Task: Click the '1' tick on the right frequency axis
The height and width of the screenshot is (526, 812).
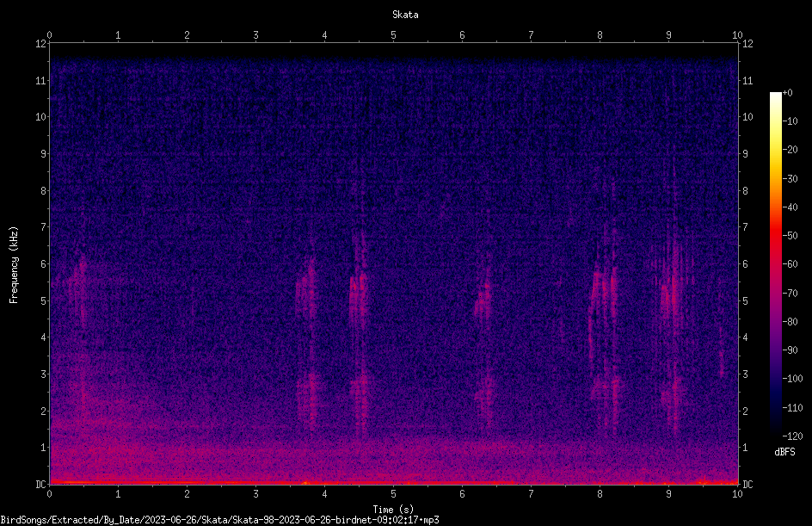Action: tap(745, 448)
